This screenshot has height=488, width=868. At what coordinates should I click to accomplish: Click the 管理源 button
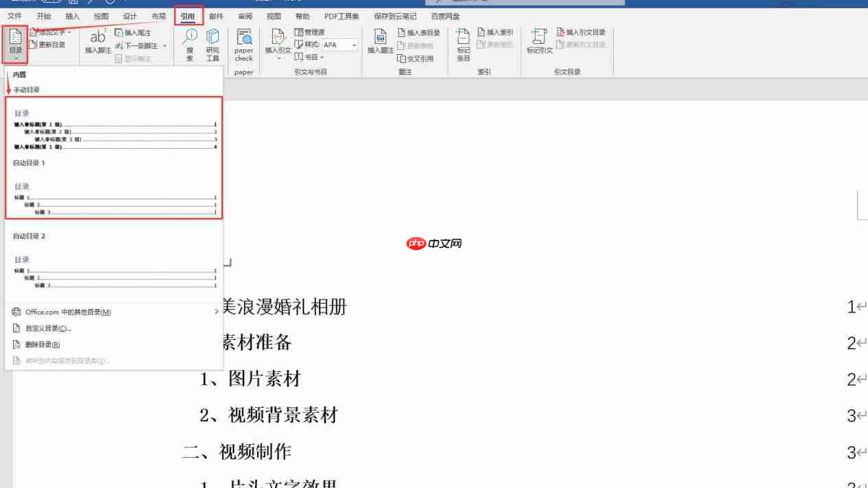point(310,32)
